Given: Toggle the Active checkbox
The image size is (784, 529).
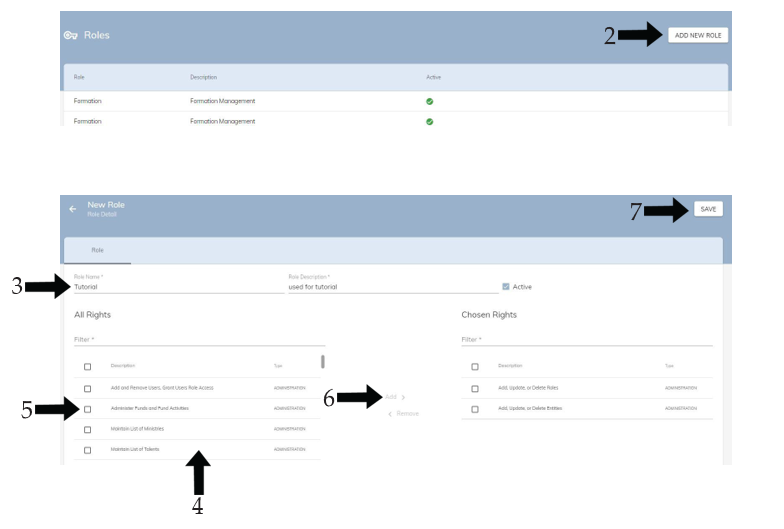Looking at the screenshot, I should click(505, 287).
